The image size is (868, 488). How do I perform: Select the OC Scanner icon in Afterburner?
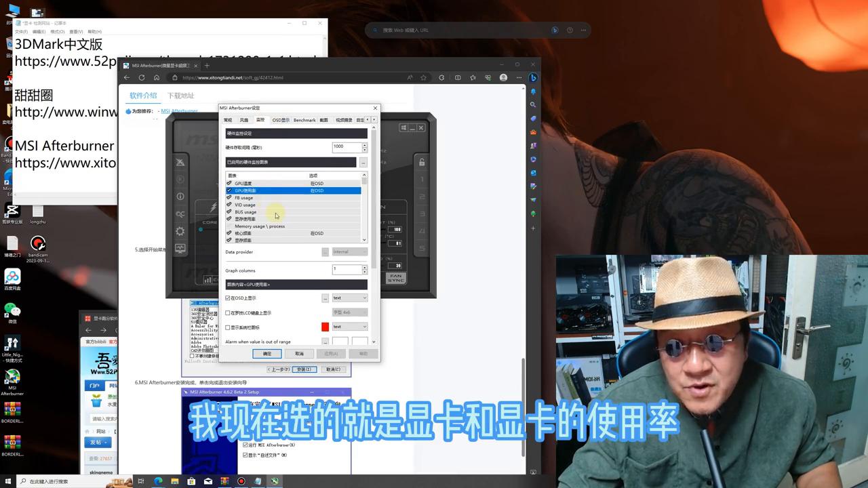tap(180, 213)
